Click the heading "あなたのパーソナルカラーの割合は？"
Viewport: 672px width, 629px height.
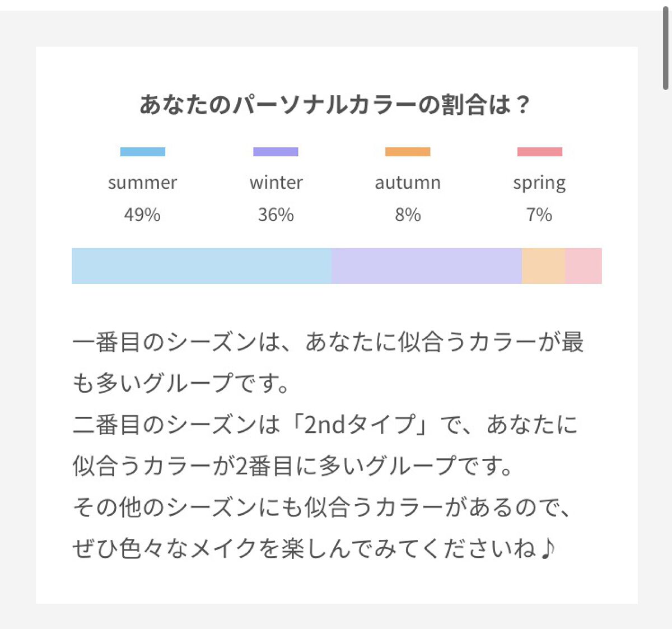tap(335, 105)
